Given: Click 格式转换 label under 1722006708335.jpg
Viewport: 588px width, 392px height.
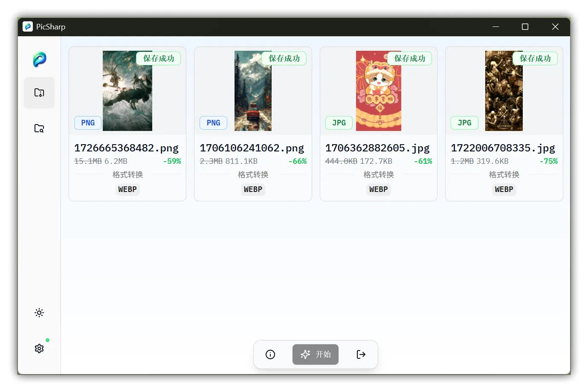Looking at the screenshot, I should pos(504,175).
